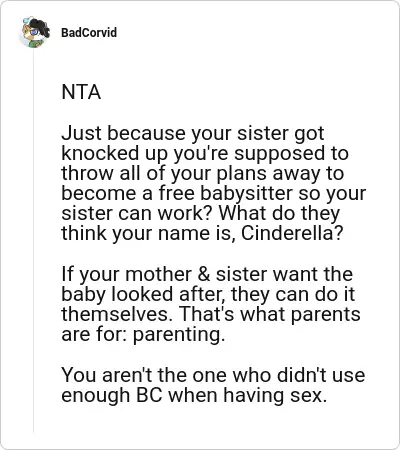Screen dimensions: 400x450
Task: Collapse the comment using the vertical thread line
Action: [x=33, y=242]
